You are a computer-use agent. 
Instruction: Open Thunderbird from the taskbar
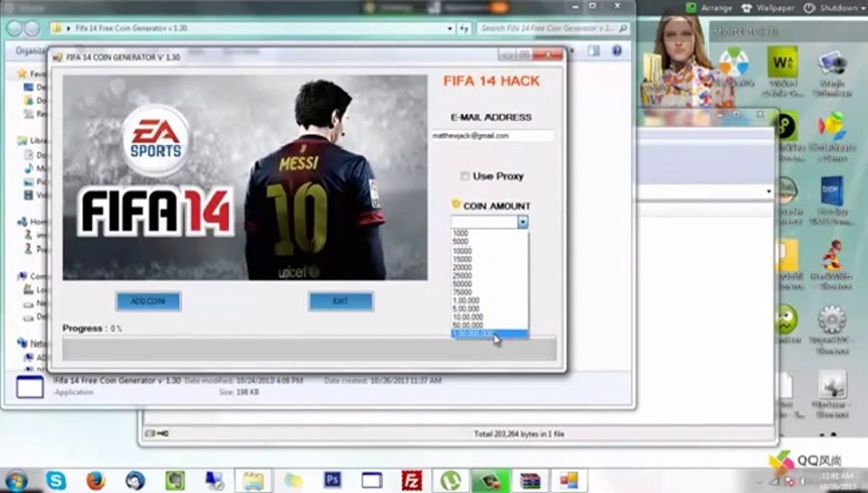[x=136, y=480]
